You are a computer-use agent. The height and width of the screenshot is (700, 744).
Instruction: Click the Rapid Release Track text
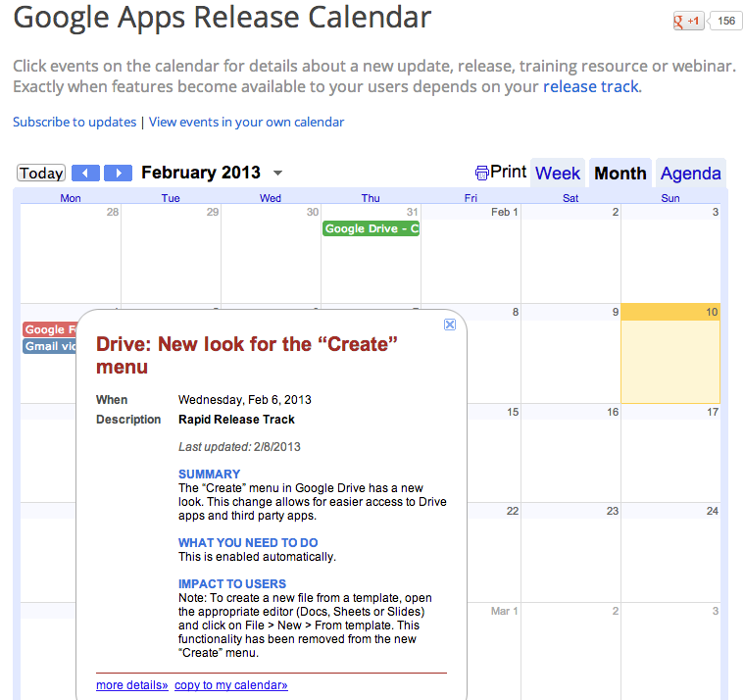tap(236, 420)
